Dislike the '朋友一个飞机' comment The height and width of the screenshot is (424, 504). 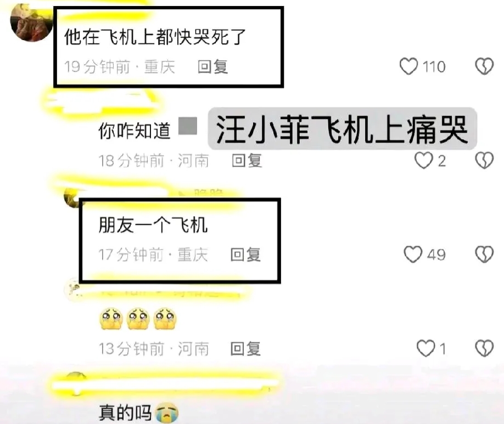coord(484,255)
